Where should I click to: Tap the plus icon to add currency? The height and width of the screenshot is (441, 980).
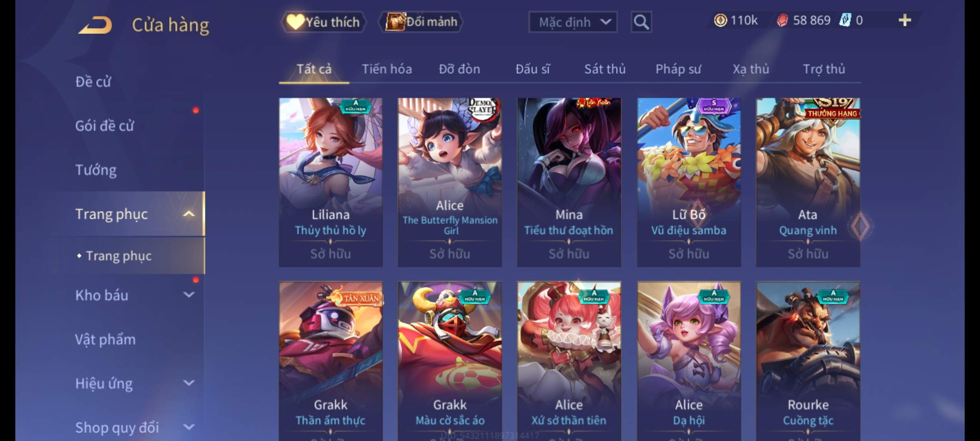(x=905, y=20)
